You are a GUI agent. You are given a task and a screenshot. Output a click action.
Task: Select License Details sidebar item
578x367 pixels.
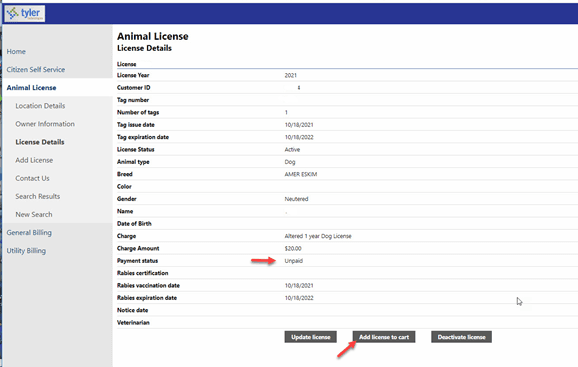40,142
